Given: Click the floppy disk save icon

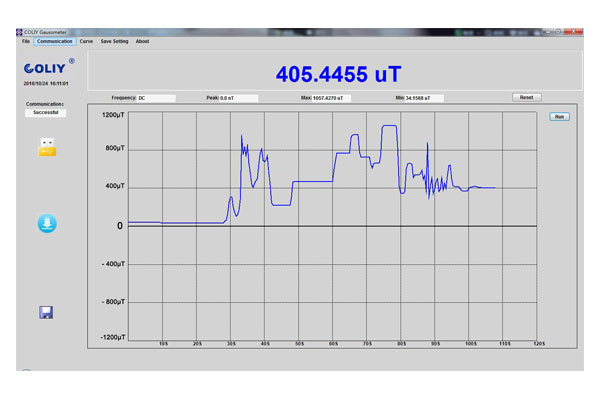Looking at the screenshot, I should pos(46,312).
